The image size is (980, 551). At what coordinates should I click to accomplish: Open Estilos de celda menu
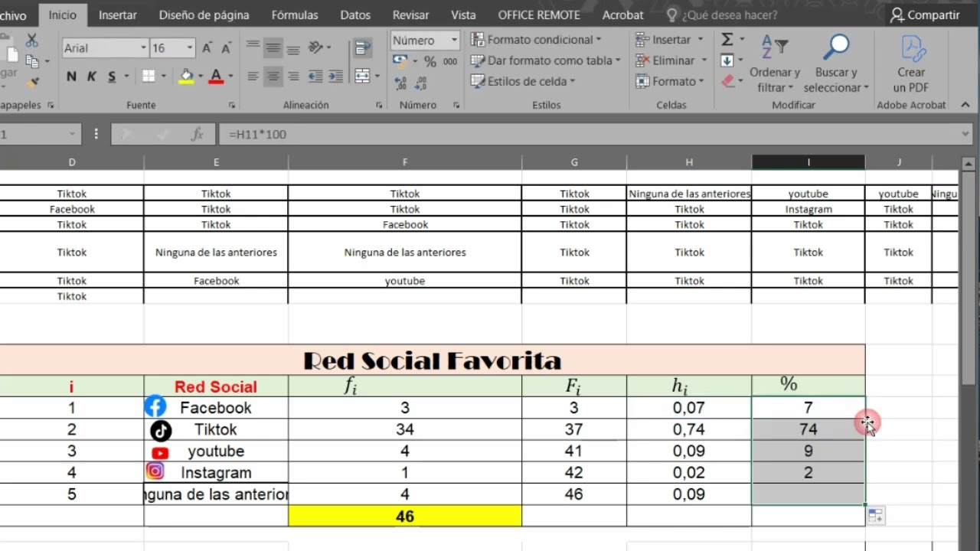[523, 81]
